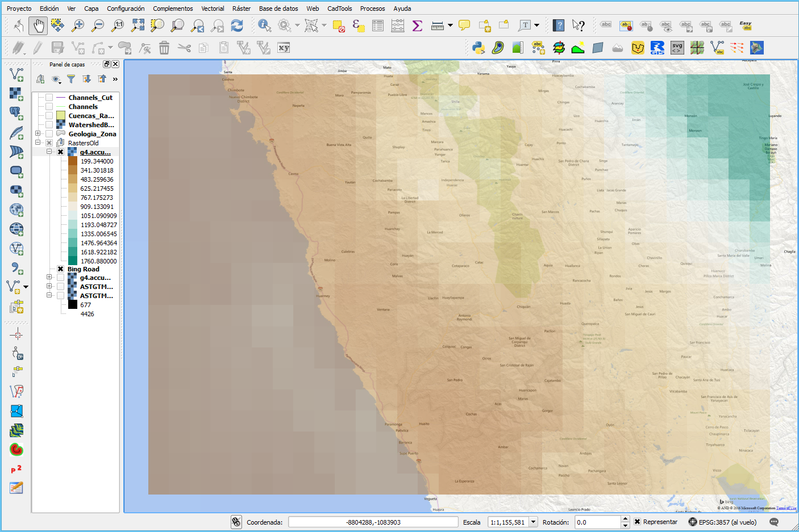Click the 1760.880000 green color swatch
This screenshot has width=799, height=532.
73,261
